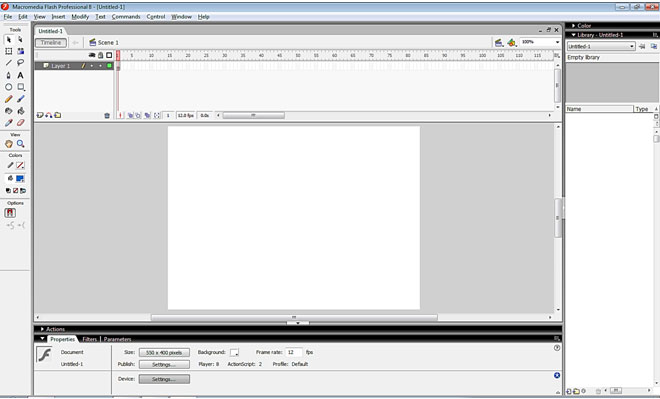Screen dimensions: 660x399
Task: Toggle show all layers as outlines
Action: click(109, 55)
